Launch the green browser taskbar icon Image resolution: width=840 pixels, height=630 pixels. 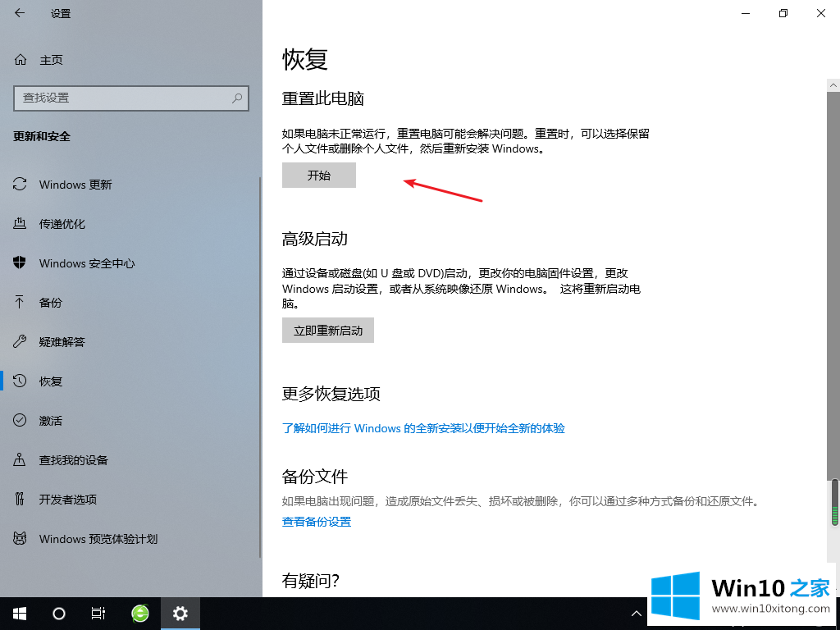pyautogui.click(x=139, y=614)
